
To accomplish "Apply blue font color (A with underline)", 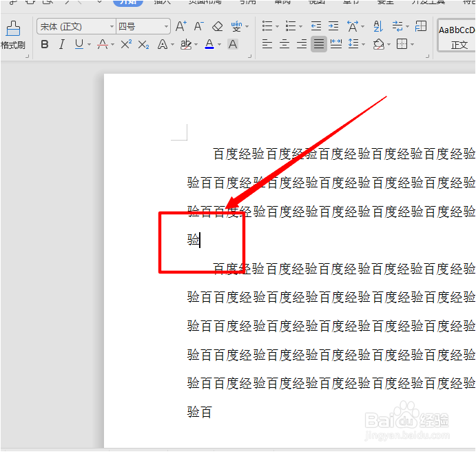I will (209, 44).
